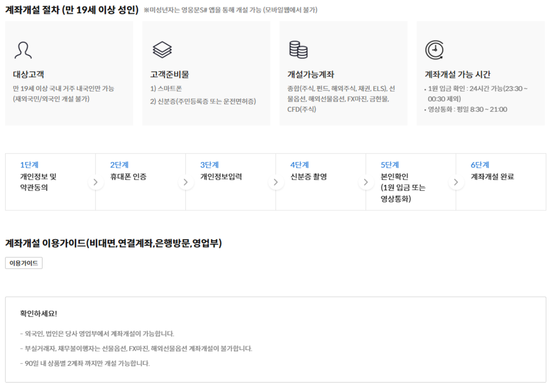Click the chevron arrow between 1단계 and 2단계
Screen dimensions: 554x392
[x=95, y=182]
